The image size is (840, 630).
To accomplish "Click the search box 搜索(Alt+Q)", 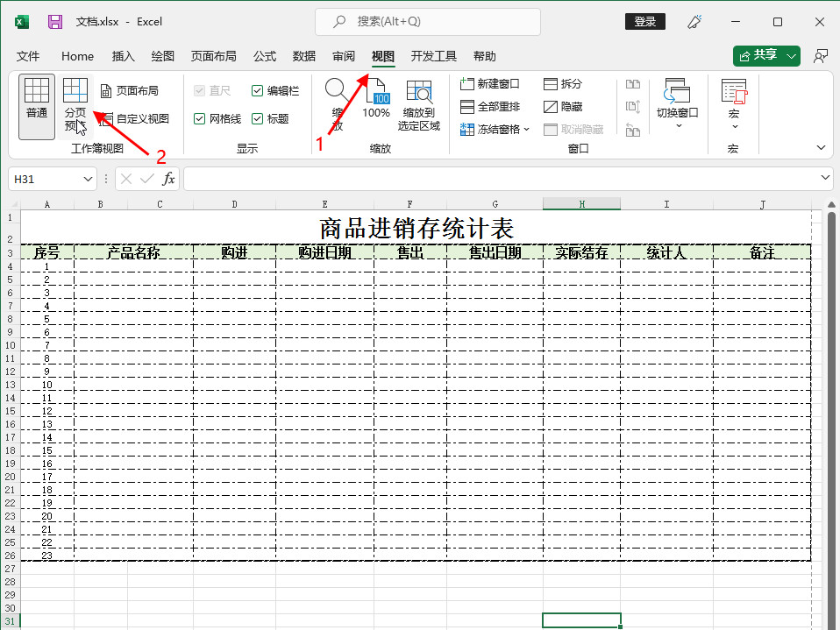I will click(x=428, y=21).
